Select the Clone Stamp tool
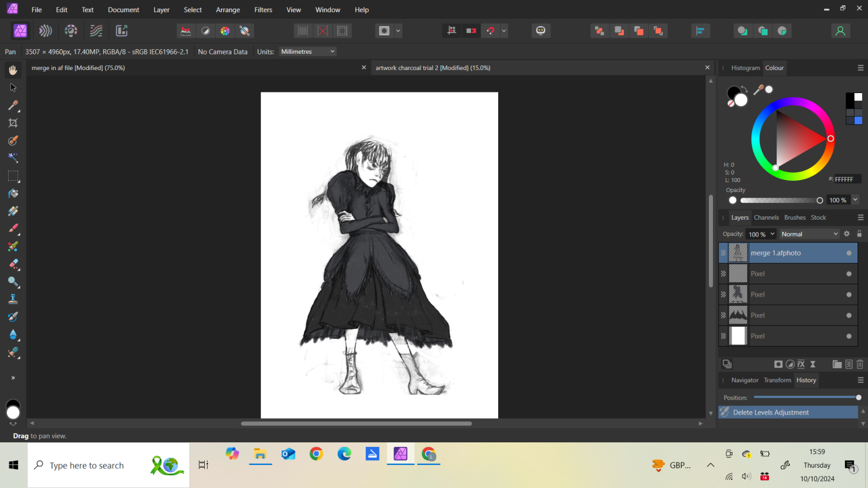Image resolution: width=868 pixels, height=488 pixels. coord(13,298)
